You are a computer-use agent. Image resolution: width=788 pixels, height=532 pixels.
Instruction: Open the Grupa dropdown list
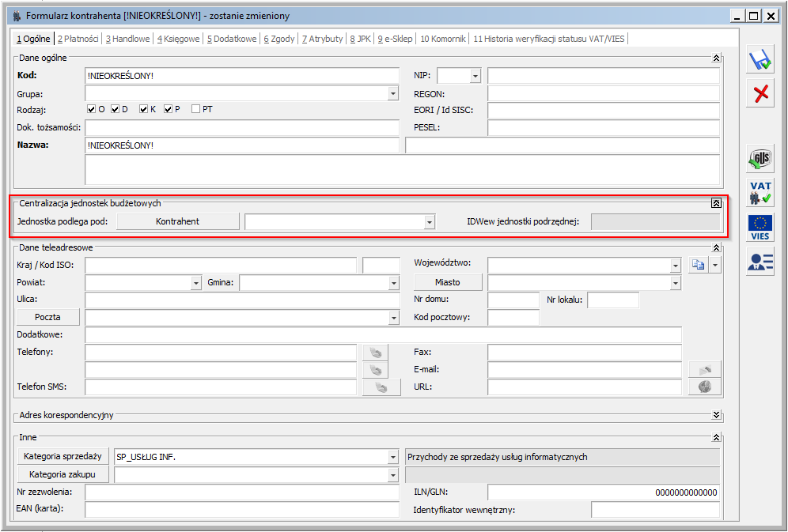pyautogui.click(x=393, y=93)
